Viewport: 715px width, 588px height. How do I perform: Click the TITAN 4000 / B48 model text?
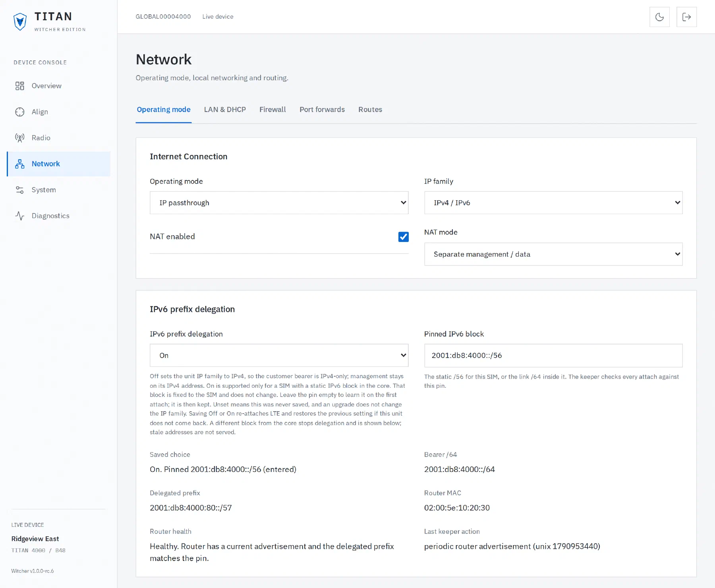coord(38,550)
